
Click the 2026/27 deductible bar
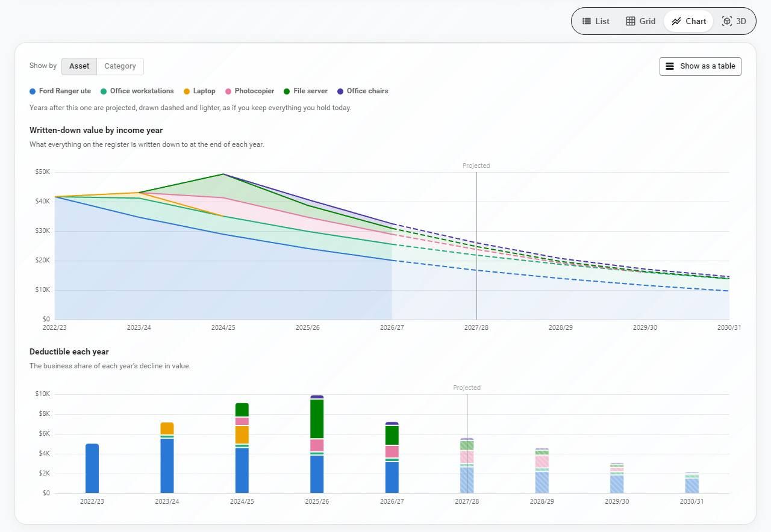click(x=392, y=457)
